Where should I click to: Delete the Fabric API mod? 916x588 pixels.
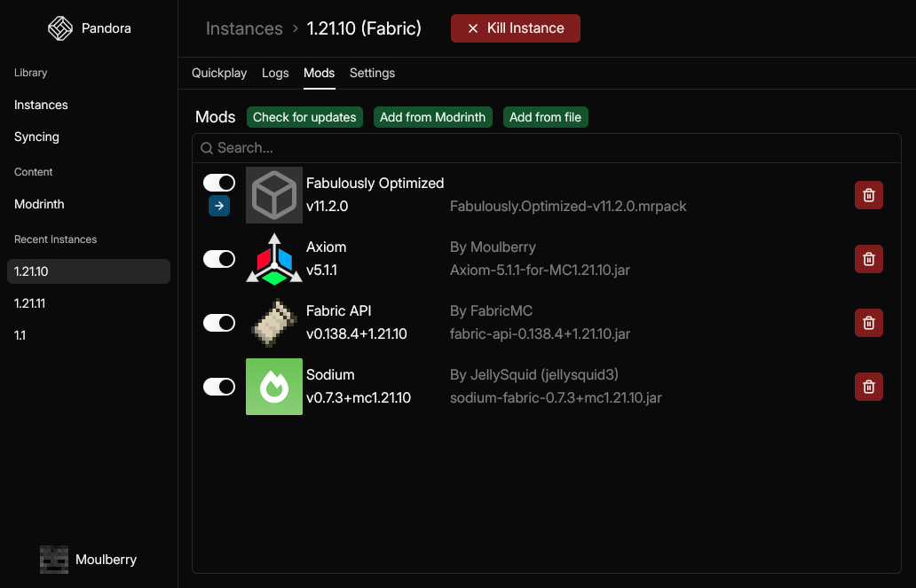click(x=869, y=323)
